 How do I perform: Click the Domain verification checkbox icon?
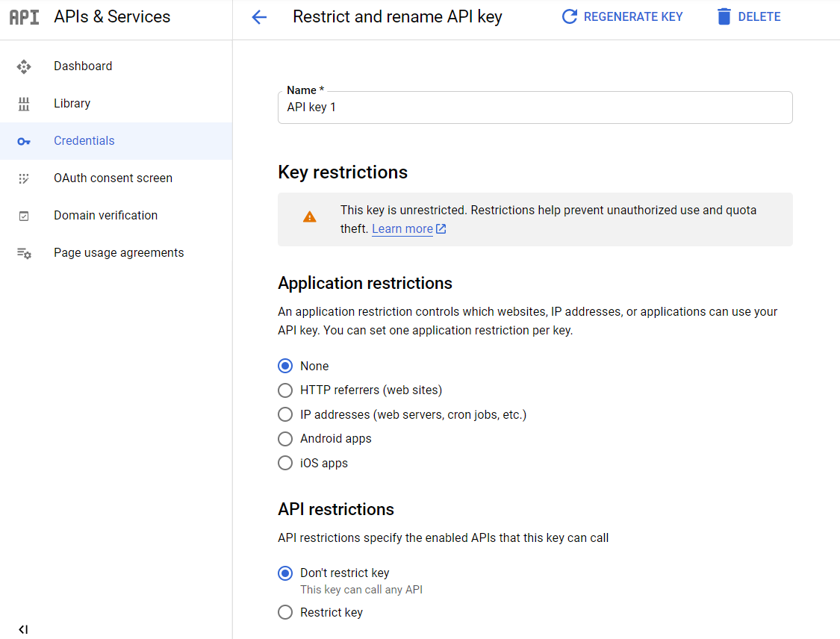coord(24,216)
